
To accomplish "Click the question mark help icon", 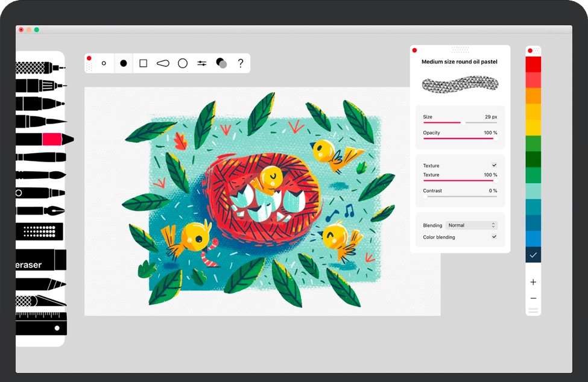I will (x=241, y=63).
